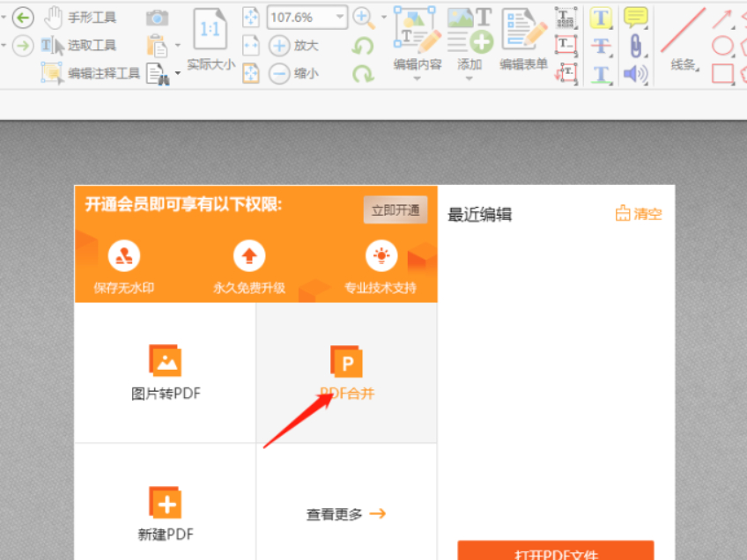Rotate view clockwise
Viewport: 747px width, 560px height.
pos(363,74)
